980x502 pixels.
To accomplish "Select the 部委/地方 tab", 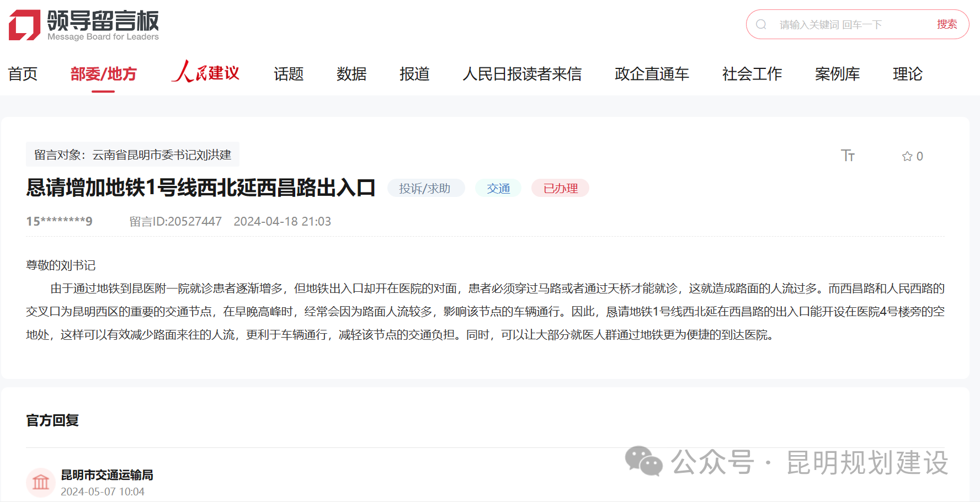I will (103, 73).
